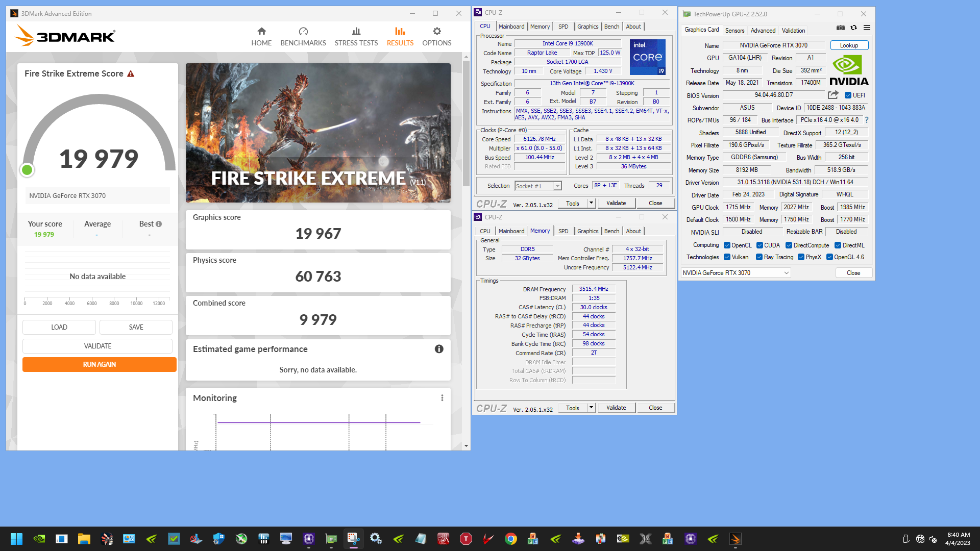Click the score warning triangle icon
The image size is (980, 551).
click(131, 74)
